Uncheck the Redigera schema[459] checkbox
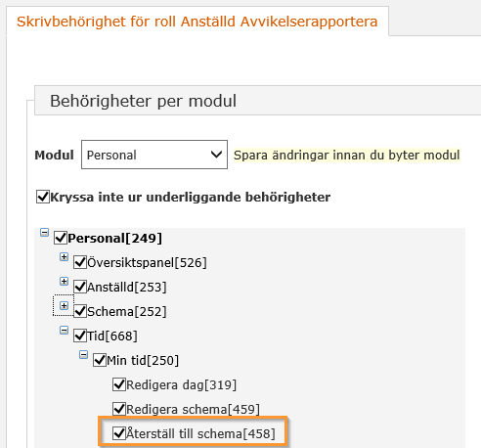This screenshot has width=481, height=448. (119, 409)
